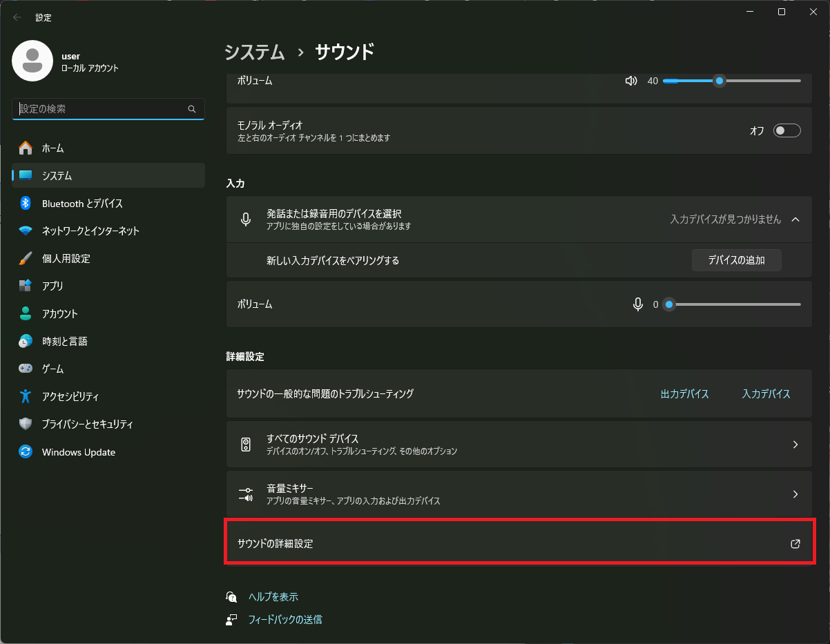Open アクセシビリティ settings category
830x644 pixels.
(x=70, y=397)
